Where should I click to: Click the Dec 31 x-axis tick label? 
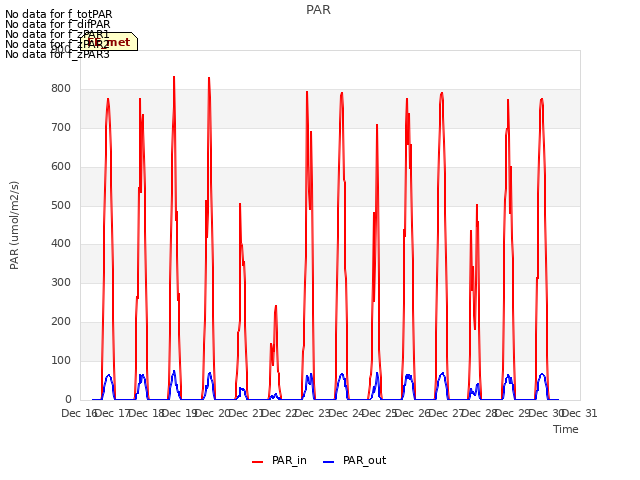(x=580, y=413)
